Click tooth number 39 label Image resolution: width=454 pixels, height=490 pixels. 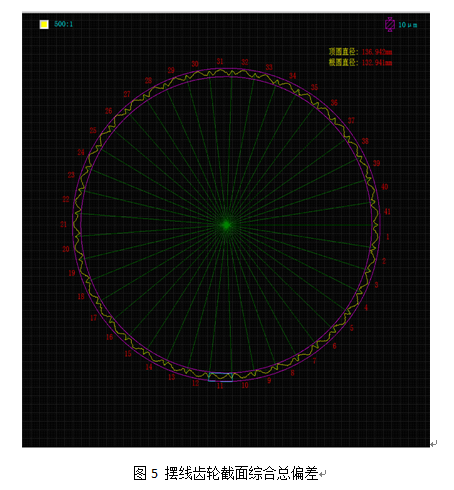pyautogui.click(x=376, y=163)
